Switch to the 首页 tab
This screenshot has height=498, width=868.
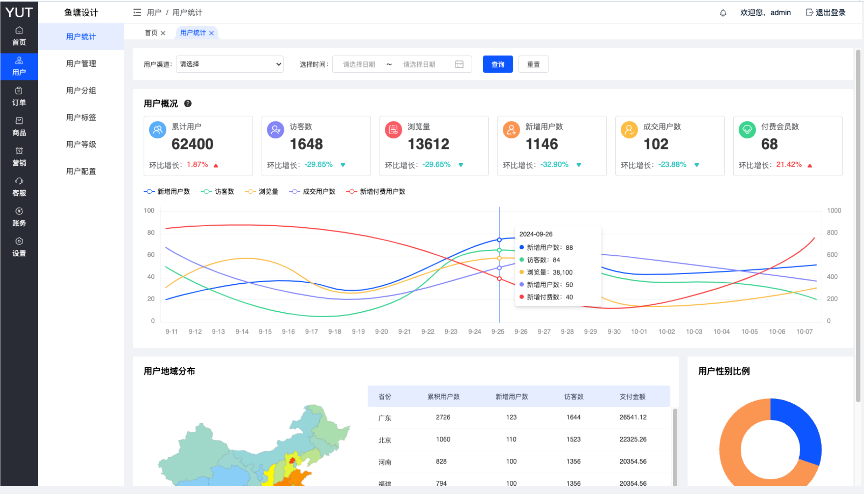point(151,33)
